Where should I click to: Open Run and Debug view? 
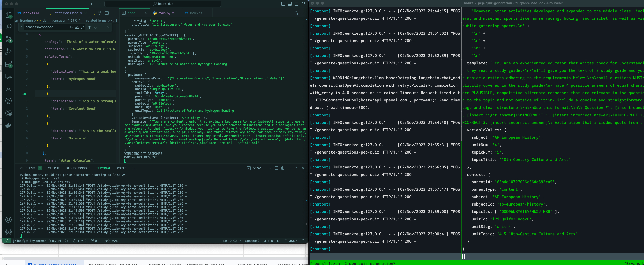[8, 52]
